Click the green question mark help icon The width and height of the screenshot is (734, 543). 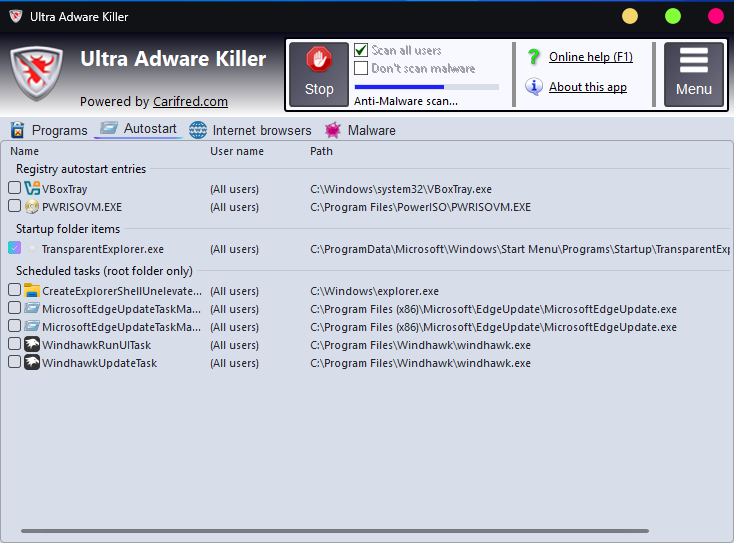[x=534, y=57]
